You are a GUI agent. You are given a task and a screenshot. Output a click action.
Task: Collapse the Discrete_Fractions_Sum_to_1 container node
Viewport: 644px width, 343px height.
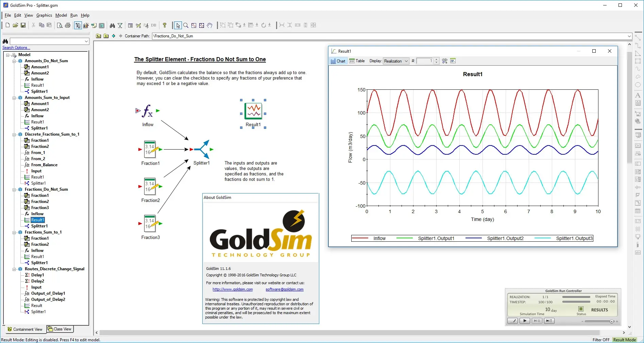click(x=14, y=134)
